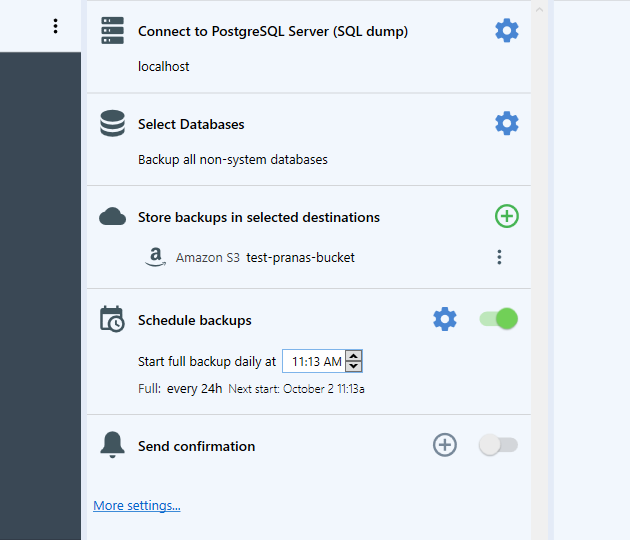
Task: Open PostgreSQL Server connection settings gear
Action: click(x=507, y=31)
